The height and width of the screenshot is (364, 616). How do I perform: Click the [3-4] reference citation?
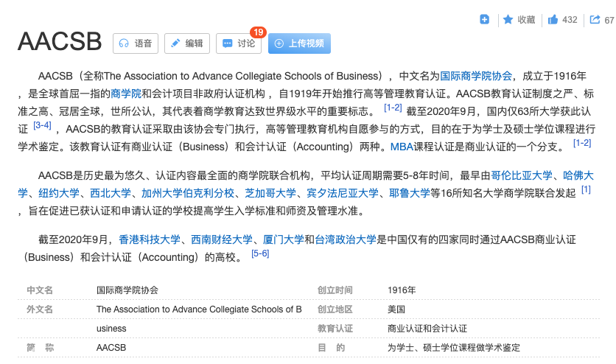click(42, 125)
